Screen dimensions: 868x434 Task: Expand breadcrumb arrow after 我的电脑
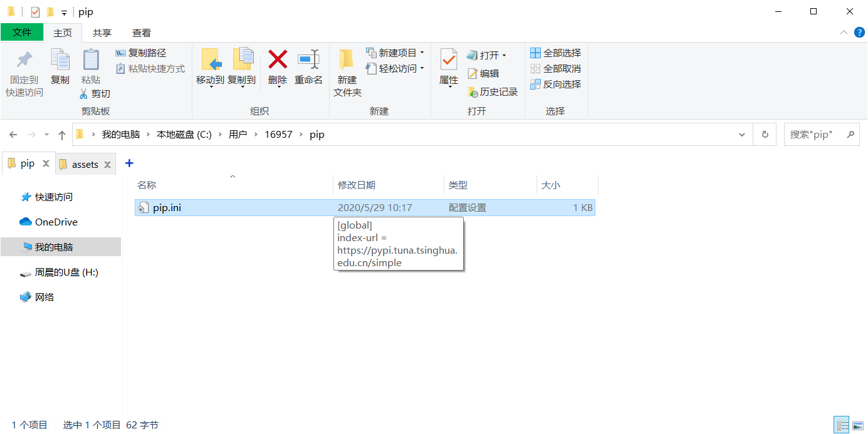148,135
